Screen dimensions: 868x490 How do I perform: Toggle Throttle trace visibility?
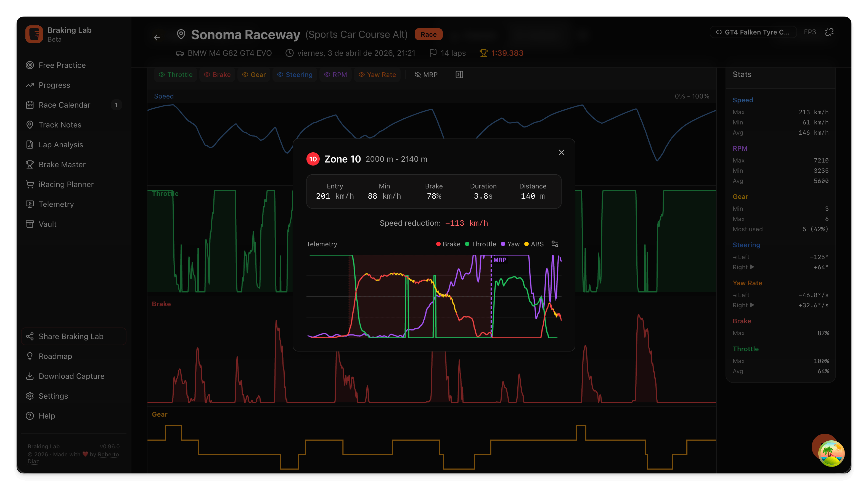coord(176,74)
